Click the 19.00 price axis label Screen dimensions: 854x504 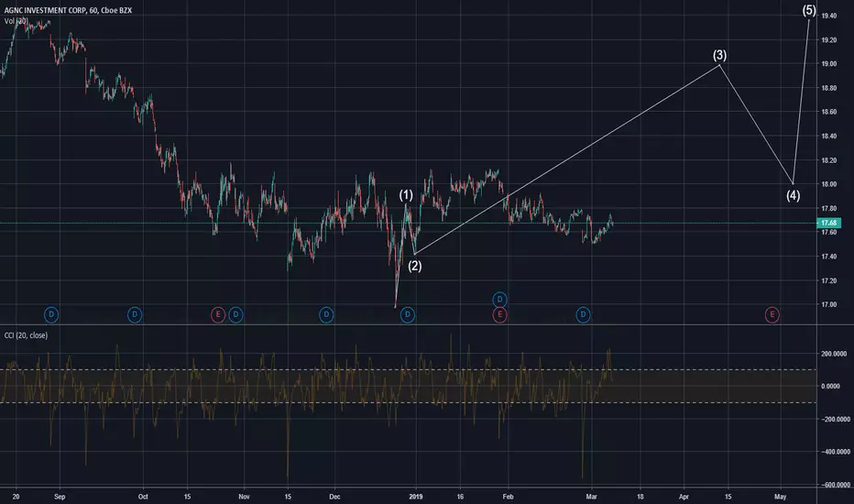(829, 64)
